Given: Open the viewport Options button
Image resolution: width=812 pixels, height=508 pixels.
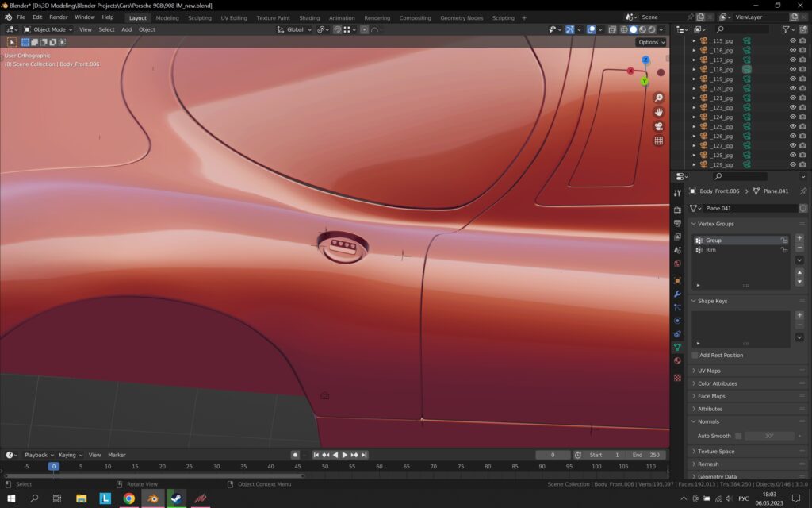Looking at the screenshot, I should pos(649,42).
